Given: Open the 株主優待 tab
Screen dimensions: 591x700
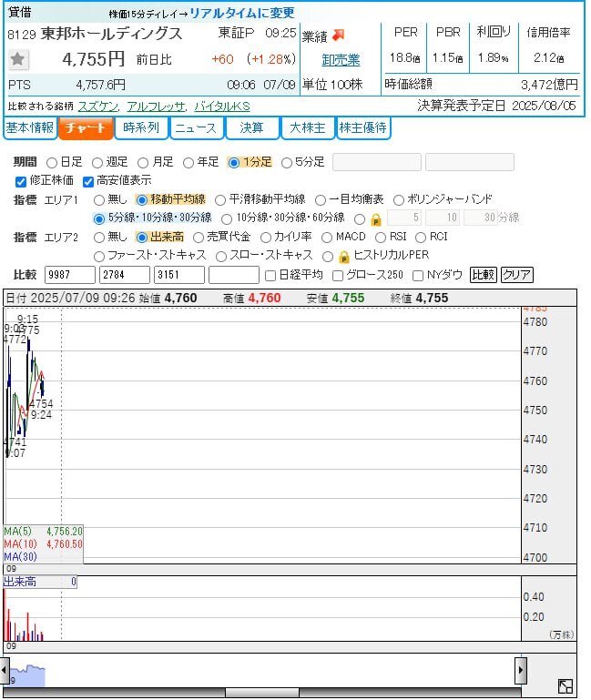Looking at the screenshot, I should click(x=362, y=128).
